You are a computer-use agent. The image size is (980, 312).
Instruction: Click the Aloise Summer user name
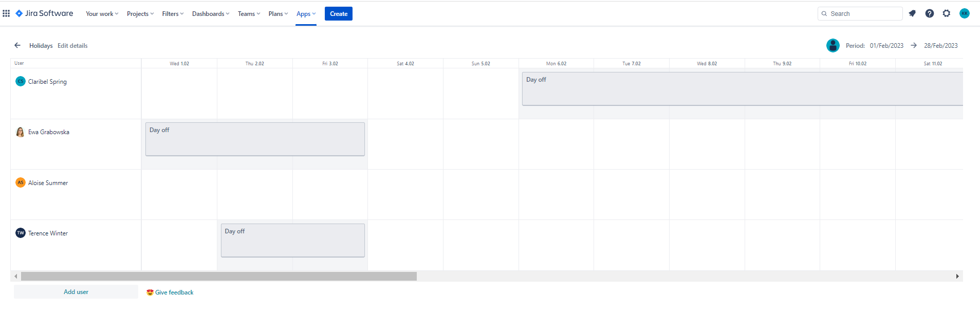pos(48,183)
